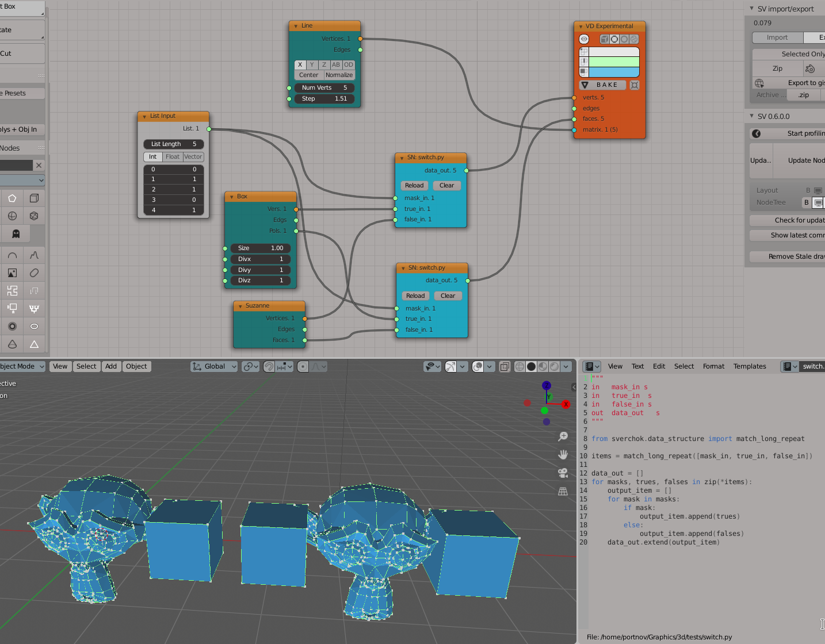825x644 pixels.
Task: Collapse the SV import/export panel
Action: click(x=752, y=9)
